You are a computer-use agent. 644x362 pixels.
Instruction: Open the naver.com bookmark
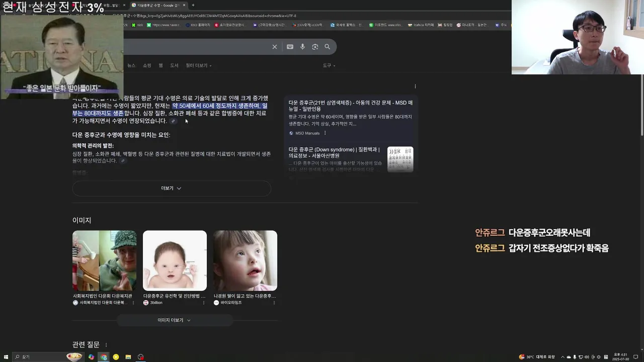(x=164, y=25)
